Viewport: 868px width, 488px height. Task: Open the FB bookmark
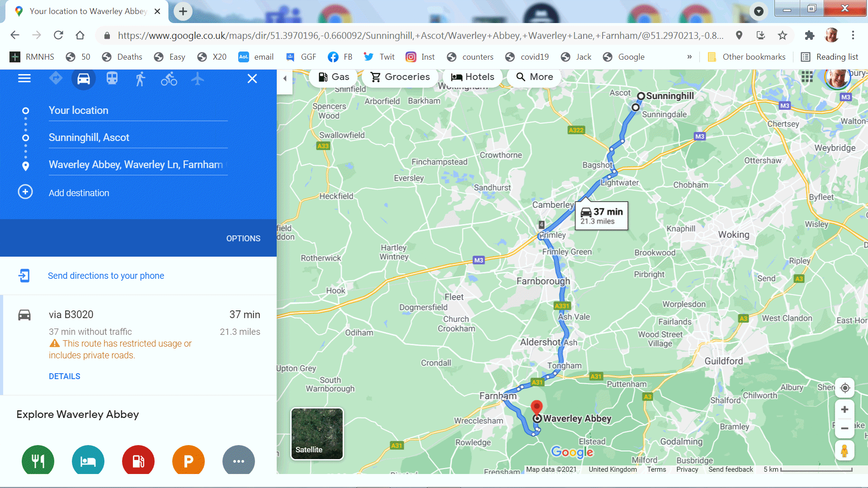pyautogui.click(x=340, y=57)
